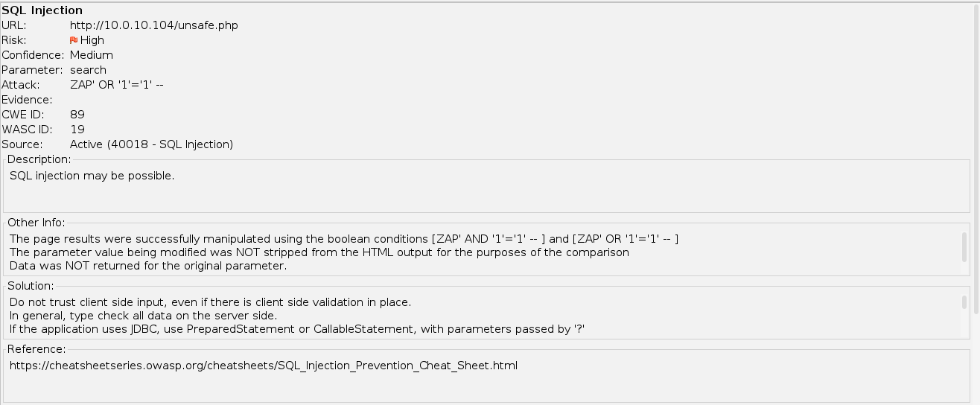This screenshot has width=980, height=405.
Task: Click the PreparedStatement line in Solution
Action: pos(296,329)
